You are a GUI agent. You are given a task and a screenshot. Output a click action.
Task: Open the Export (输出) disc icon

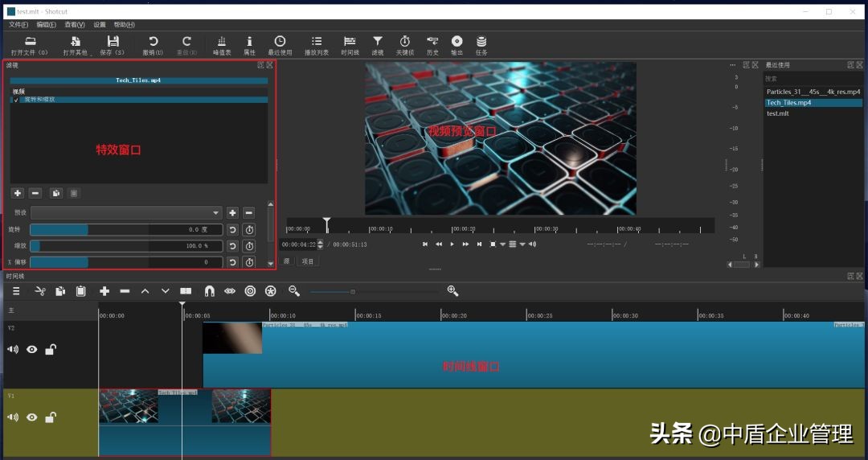coord(457,44)
